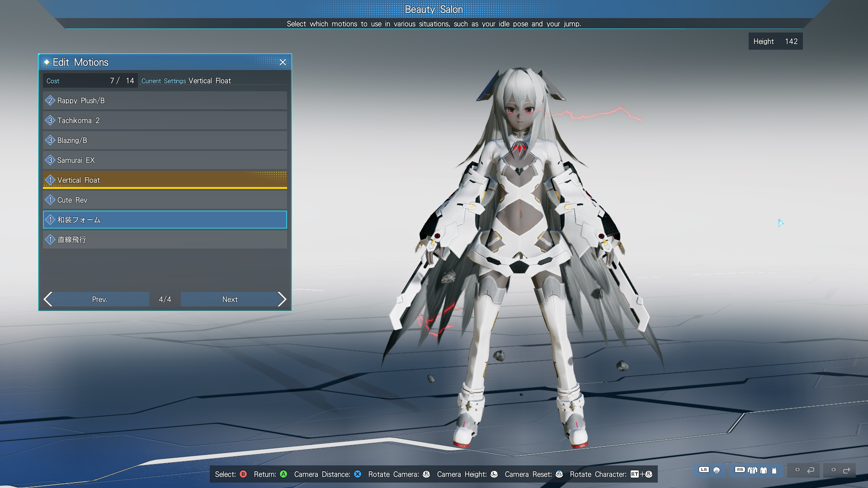Viewport: 868px width, 488px height.
Task: Click the cost 1 diamond icon on 直線飛行
Action: pos(50,239)
